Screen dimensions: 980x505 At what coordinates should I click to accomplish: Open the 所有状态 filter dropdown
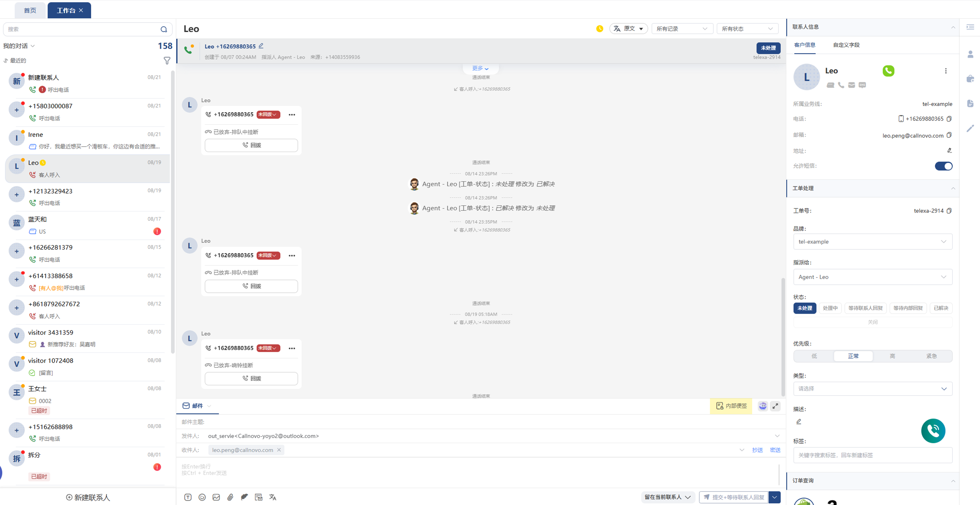coord(747,28)
